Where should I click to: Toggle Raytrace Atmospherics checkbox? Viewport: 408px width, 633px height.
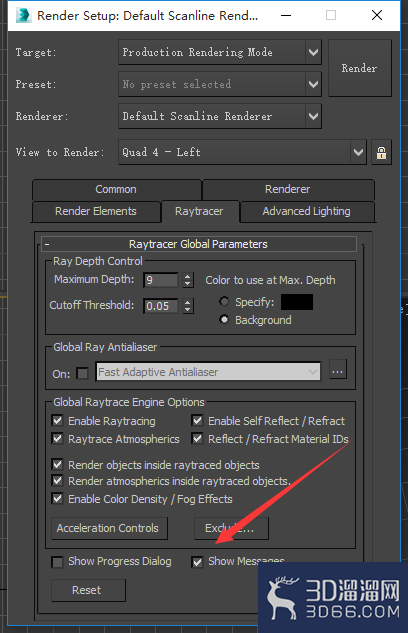click(57, 438)
